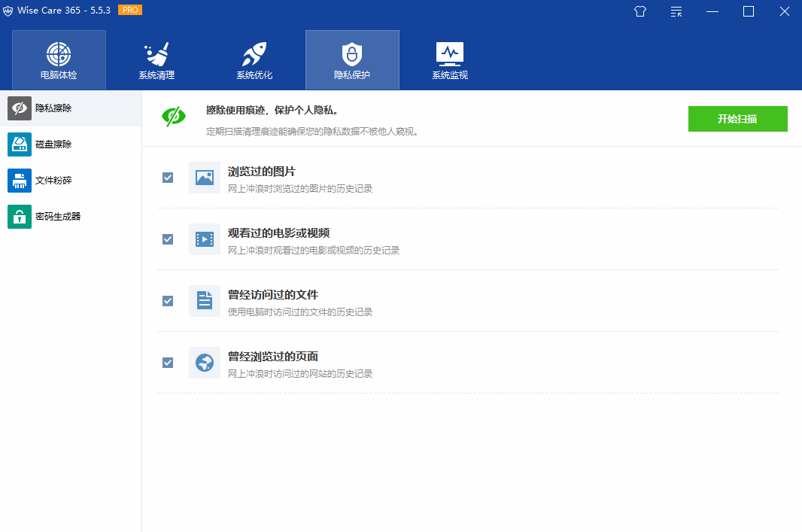Image resolution: width=802 pixels, height=532 pixels.
Task: Open 磁盘擦除 disk eraser
Action: pyautogui.click(x=53, y=144)
